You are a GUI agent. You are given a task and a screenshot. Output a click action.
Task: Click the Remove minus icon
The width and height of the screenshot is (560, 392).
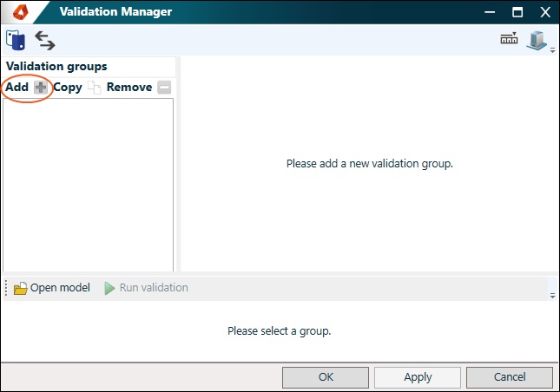[x=164, y=87]
